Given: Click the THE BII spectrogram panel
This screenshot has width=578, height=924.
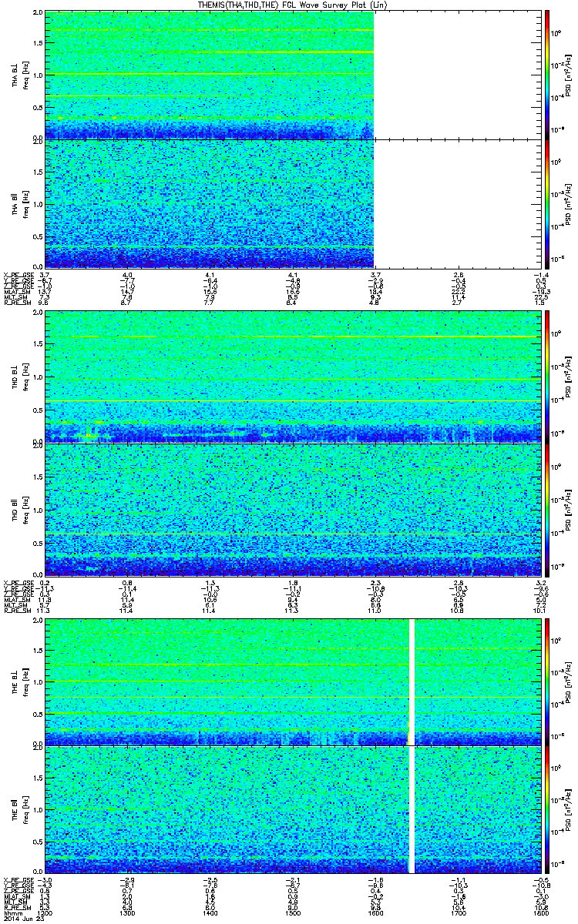Looking at the screenshot, I should [291, 809].
